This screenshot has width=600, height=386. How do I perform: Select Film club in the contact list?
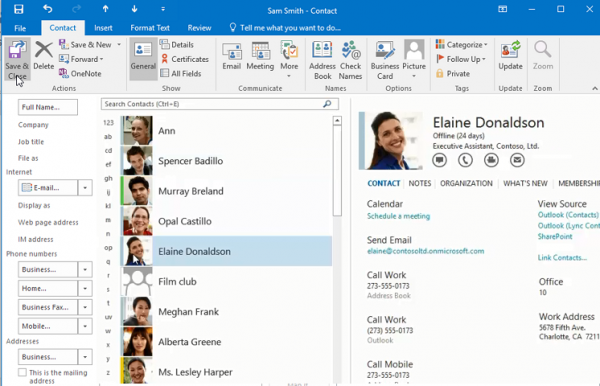pyautogui.click(x=226, y=282)
